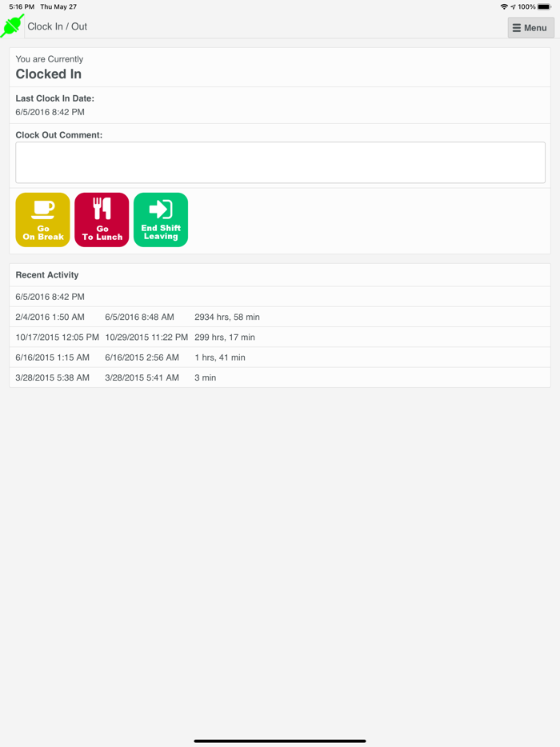Tap Last Clock In Date value 6/5/2016 8:42 PM

click(50, 112)
